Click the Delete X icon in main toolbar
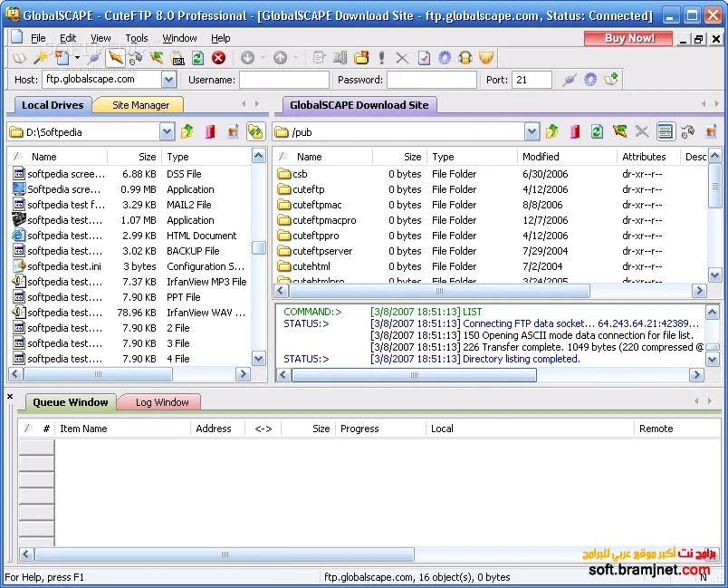728x588 pixels. (x=402, y=58)
